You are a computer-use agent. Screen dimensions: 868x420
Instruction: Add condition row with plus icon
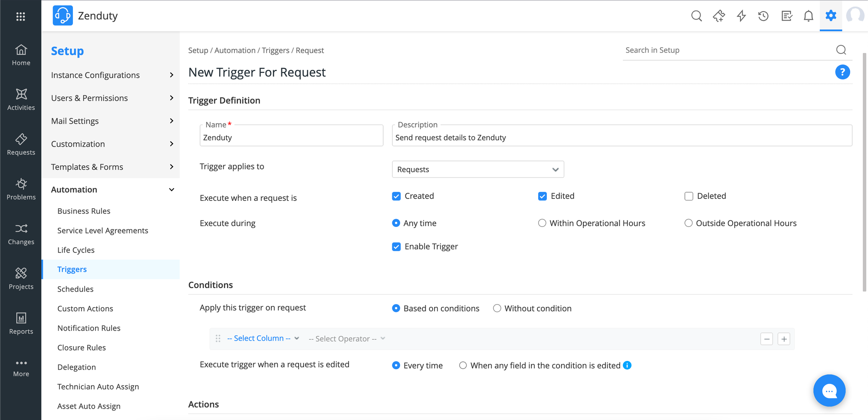click(x=784, y=339)
